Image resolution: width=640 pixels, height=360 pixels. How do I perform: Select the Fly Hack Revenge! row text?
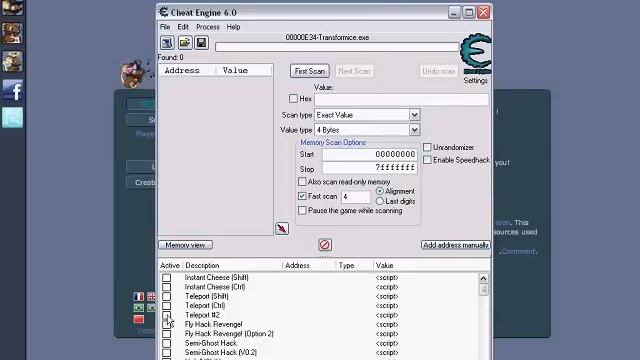213,324
